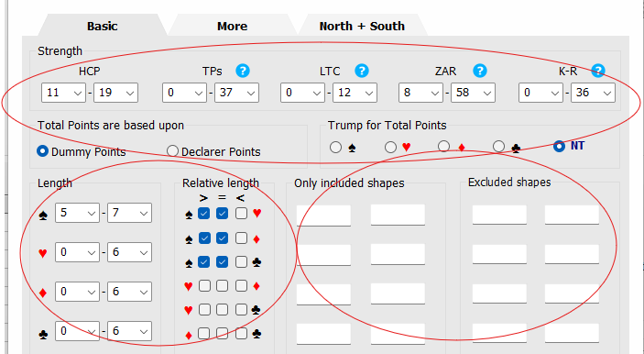Expand LTC minimum dropdown showing 0
Viewport: 644px width, 354px height.
point(302,93)
